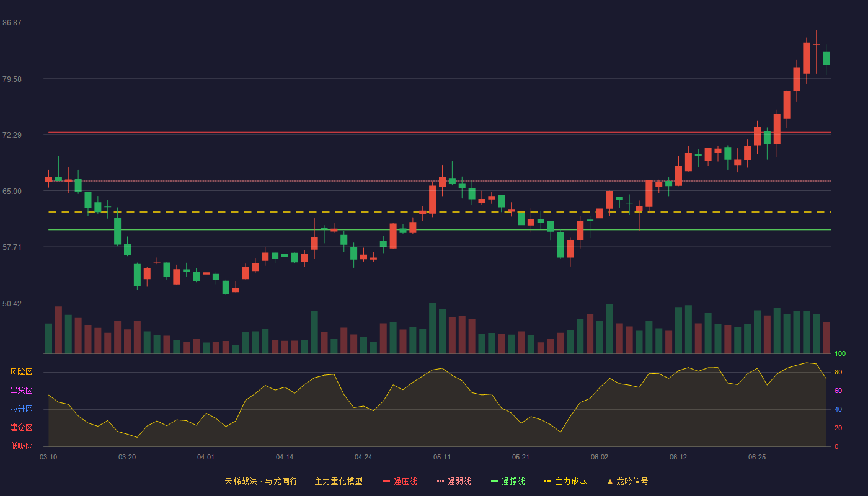
Task: Click the 60 indicator scale label
Action: tap(838, 391)
